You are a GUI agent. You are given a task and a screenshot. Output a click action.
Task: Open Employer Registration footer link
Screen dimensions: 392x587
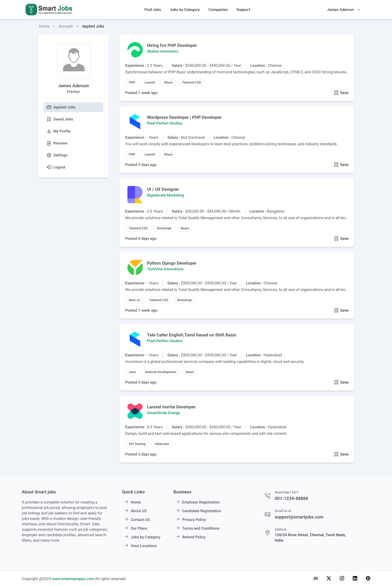pyautogui.click(x=200, y=502)
